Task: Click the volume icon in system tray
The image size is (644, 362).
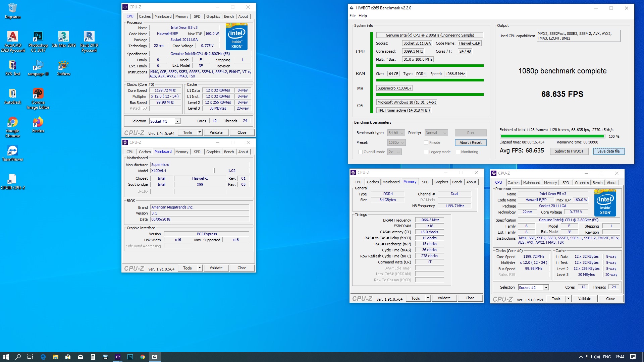Action: [597, 357]
